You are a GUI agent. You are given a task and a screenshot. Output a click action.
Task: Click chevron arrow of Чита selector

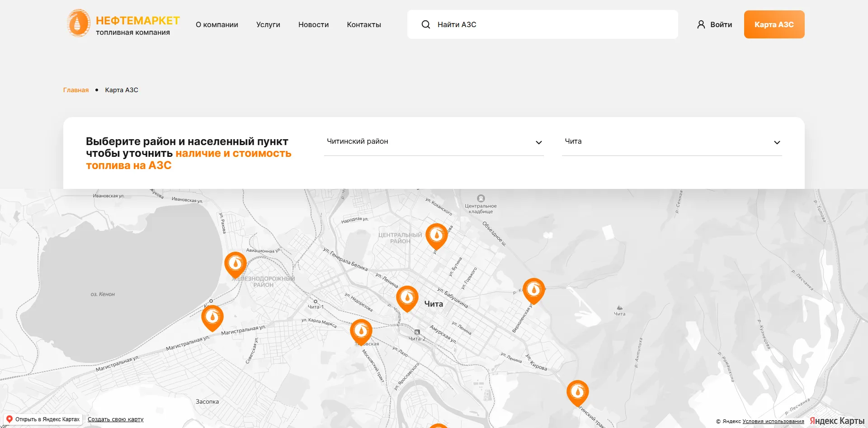[x=777, y=142]
